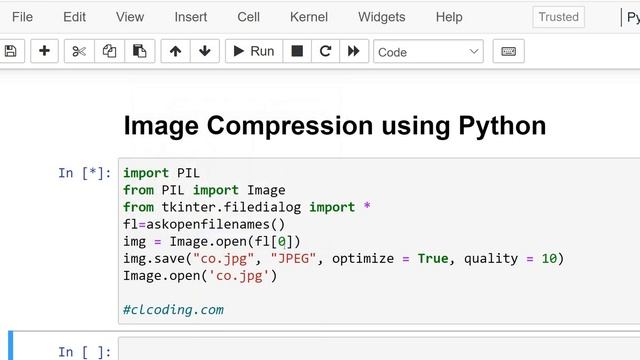Run the selected cell
640x360 pixels.
pyautogui.click(x=254, y=51)
